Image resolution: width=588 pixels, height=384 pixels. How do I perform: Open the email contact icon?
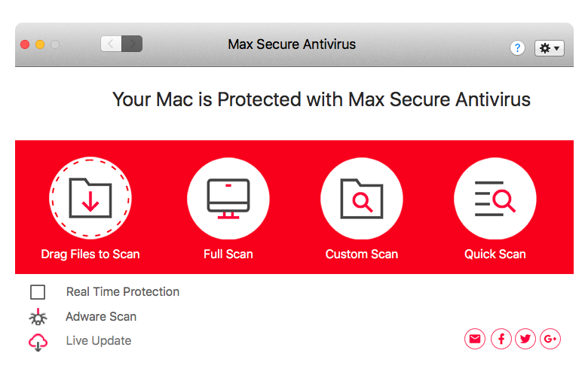click(475, 339)
